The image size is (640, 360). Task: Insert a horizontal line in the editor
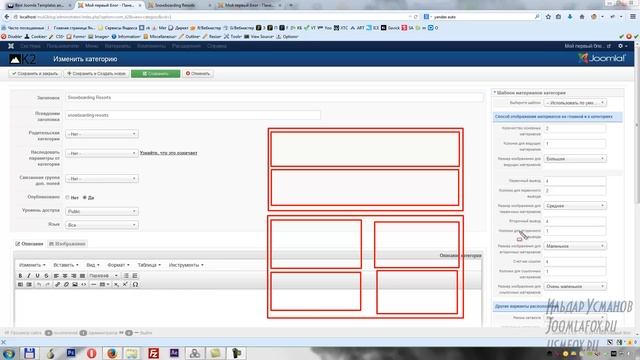(93, 284)
